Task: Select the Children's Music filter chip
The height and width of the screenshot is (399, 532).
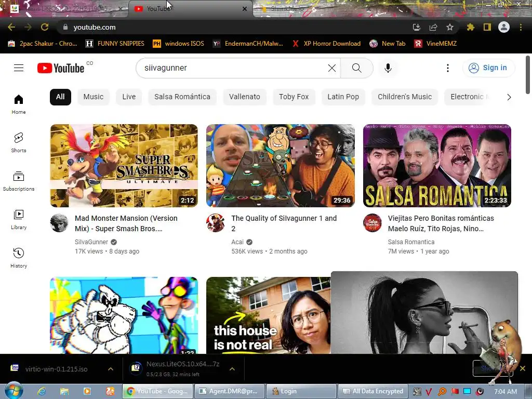Action: pyautogui.click(x=405, y=97)
